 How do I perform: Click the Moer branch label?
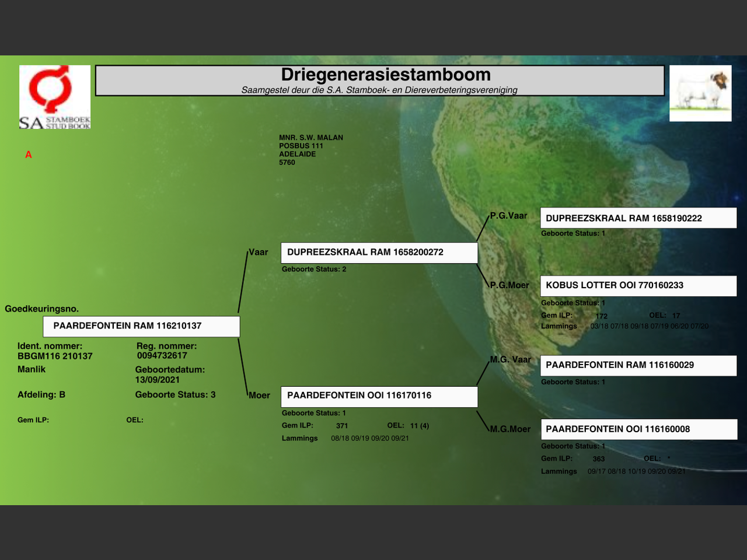point(259,395)
